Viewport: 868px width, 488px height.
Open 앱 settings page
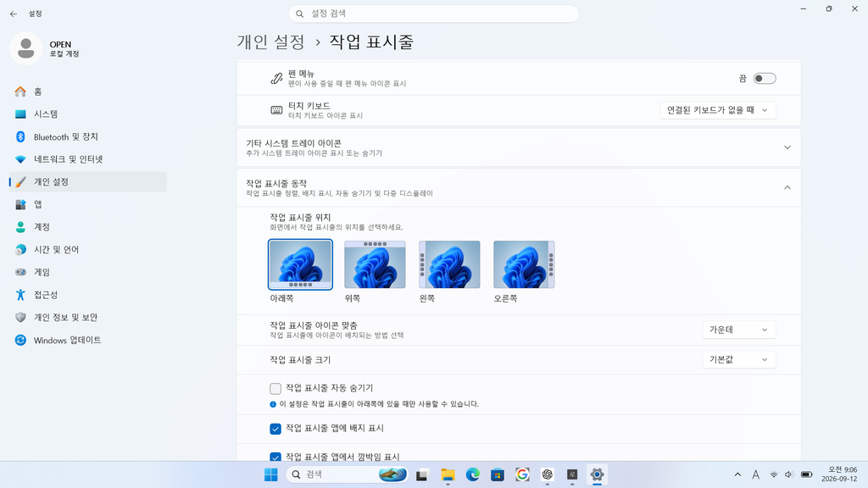[x=87, y=205]
